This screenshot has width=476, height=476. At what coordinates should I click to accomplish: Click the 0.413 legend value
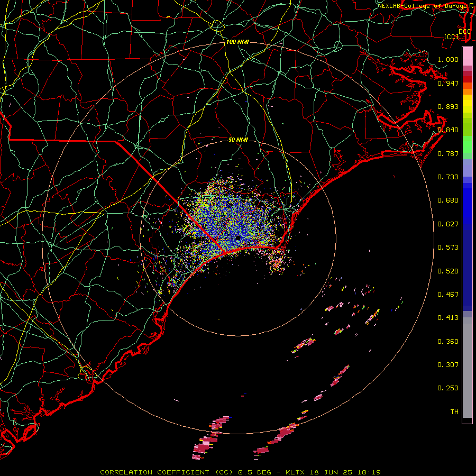pos(448,317)
